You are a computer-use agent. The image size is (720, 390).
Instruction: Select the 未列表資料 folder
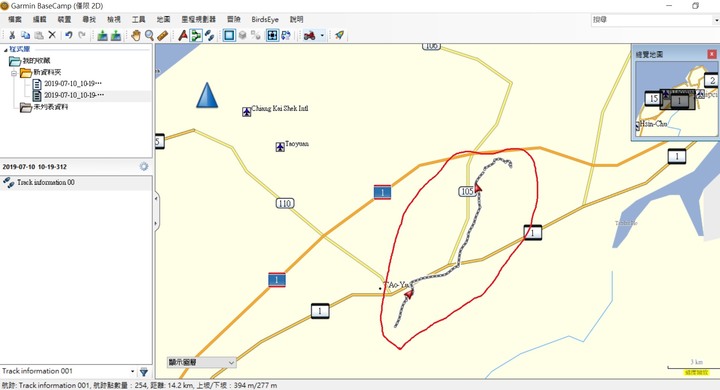tap(51, 107)
